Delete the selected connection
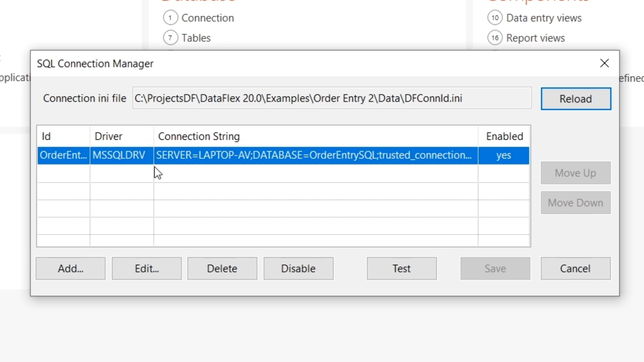 click(222, 268)
